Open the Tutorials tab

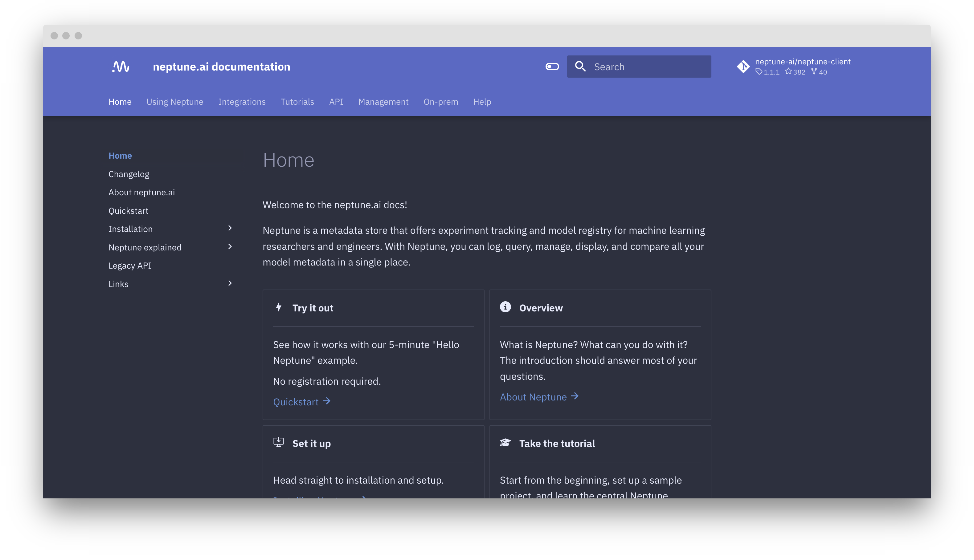[x=297, y=102]
